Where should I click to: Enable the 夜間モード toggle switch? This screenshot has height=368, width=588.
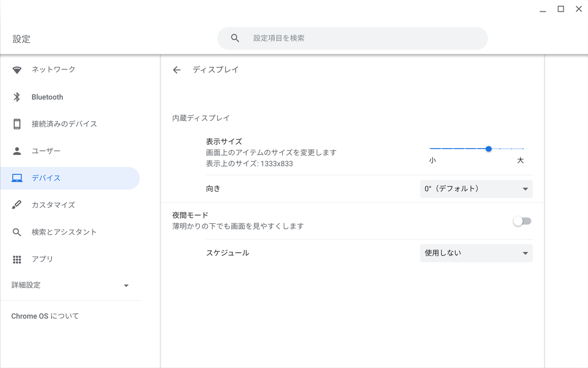click(522, 221)
